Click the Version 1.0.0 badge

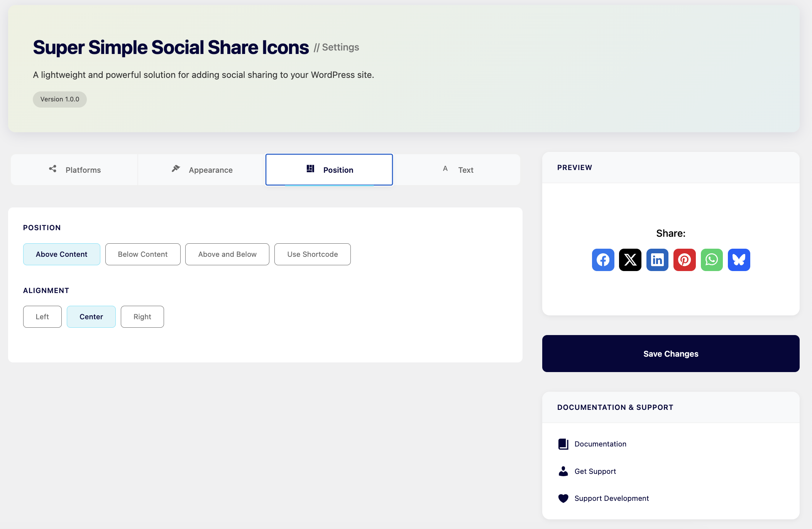60,99
